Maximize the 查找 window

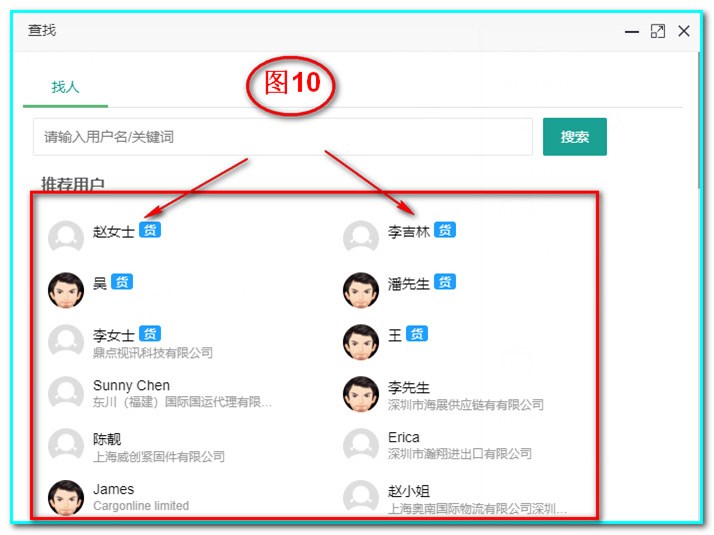658,31
